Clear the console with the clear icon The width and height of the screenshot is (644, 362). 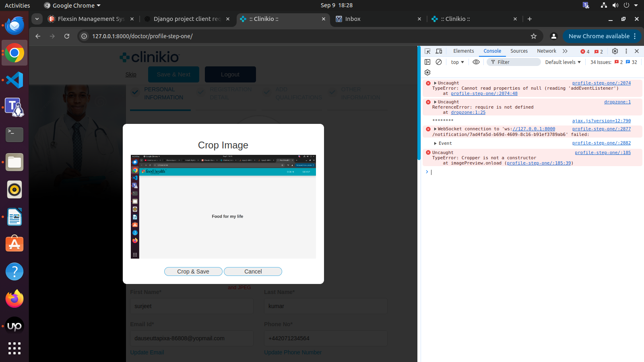tap(439, 62)
